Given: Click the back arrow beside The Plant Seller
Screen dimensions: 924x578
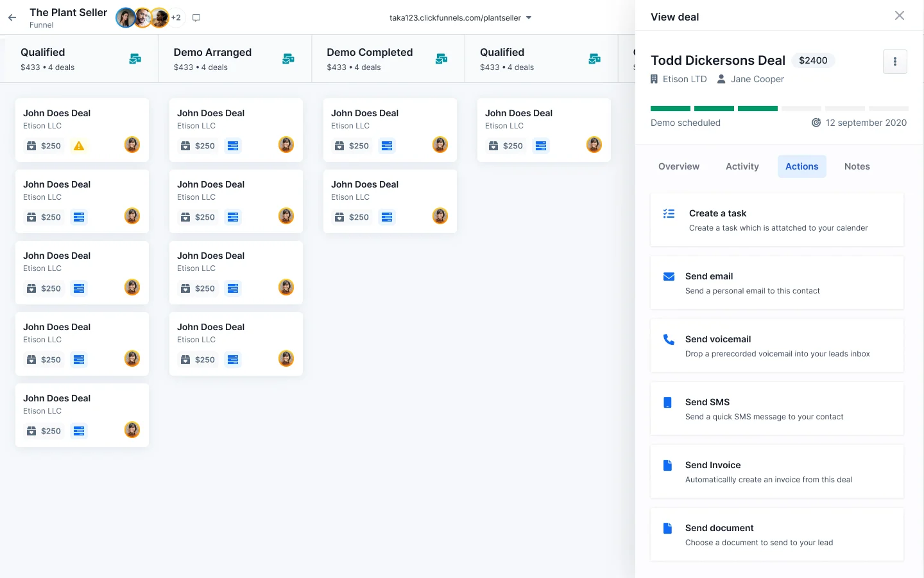Looking at the screenshot, I should (12, 18).
